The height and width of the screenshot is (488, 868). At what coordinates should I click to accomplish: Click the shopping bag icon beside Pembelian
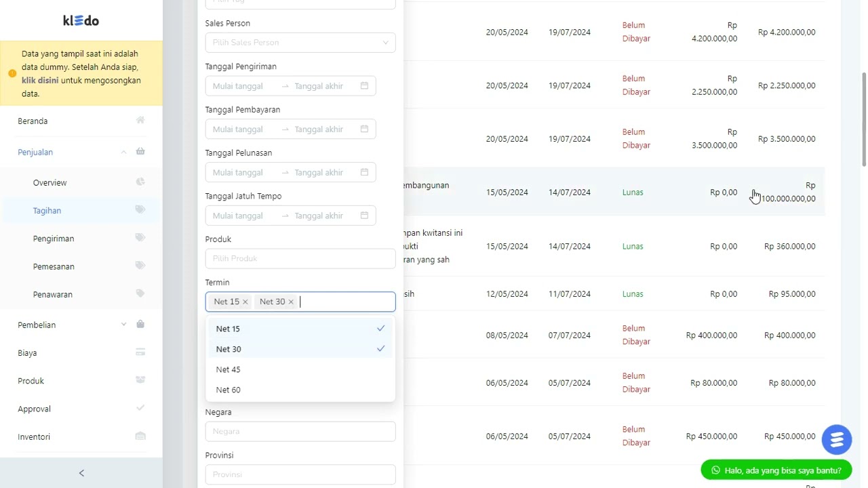pyautogui.click(x=140, y=325)
